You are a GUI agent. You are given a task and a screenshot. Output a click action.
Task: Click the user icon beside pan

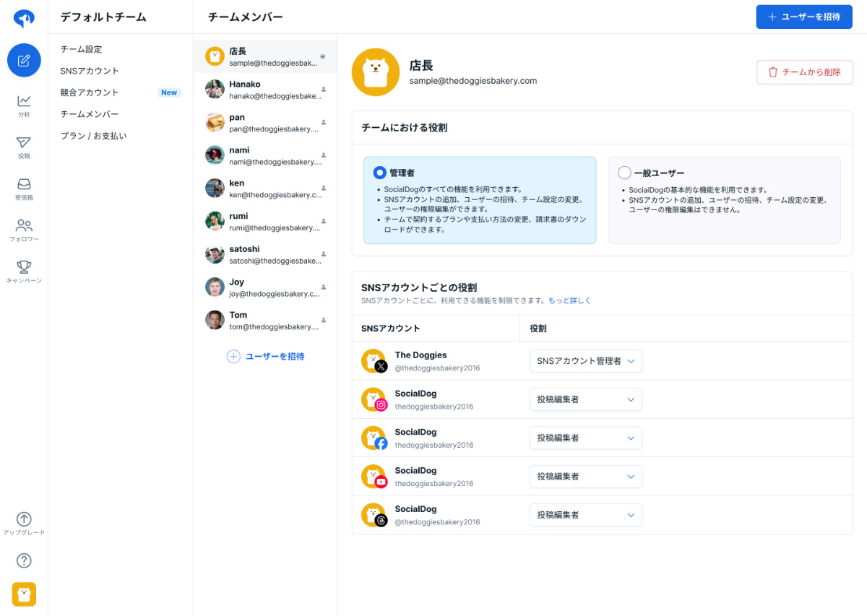(x=324, y=122)
